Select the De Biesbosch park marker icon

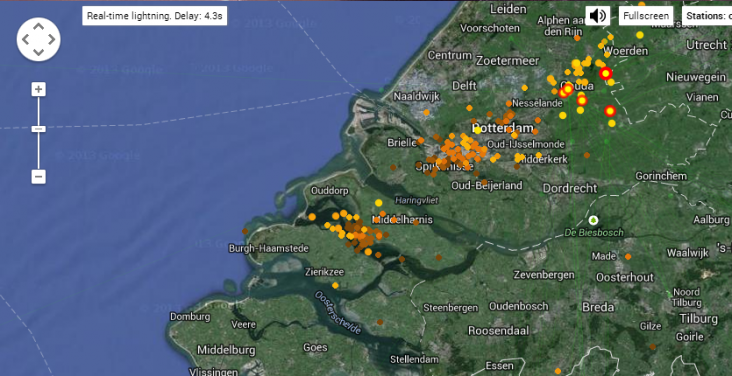[593, 220]
